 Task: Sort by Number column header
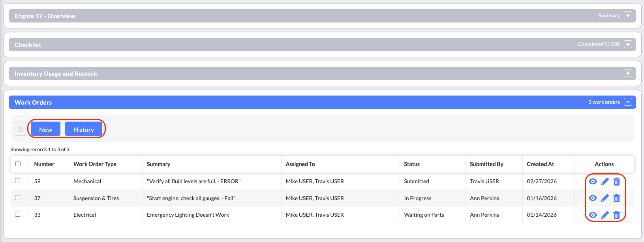[44, 164]
